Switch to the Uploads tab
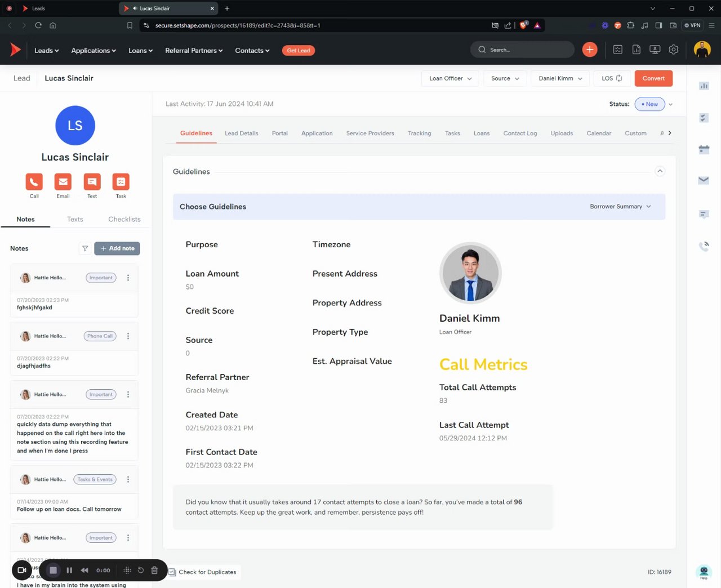721x588 pixels. [x=562, y=133]
